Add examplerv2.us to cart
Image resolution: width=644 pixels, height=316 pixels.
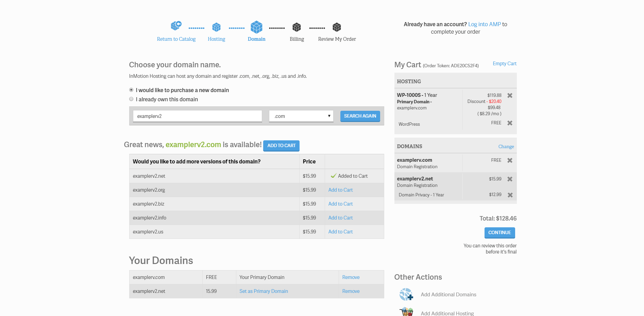[x=340, y=232]
